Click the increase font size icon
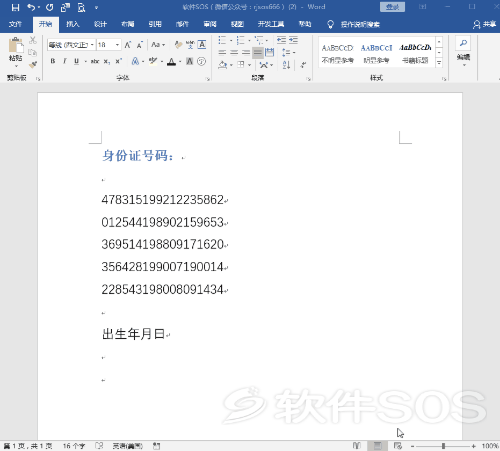This screenshot has height=451, width=500. 128,45
